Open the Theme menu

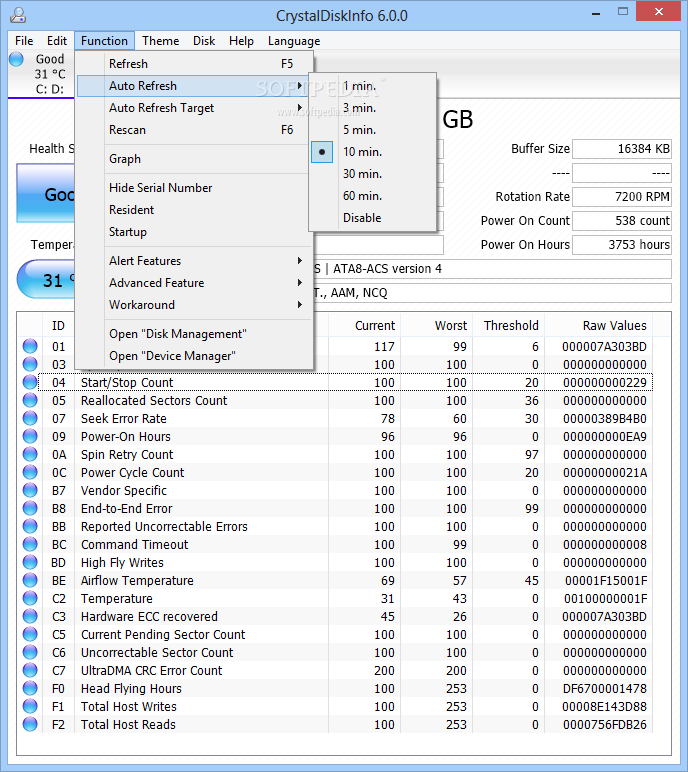(x=161, y=41)
